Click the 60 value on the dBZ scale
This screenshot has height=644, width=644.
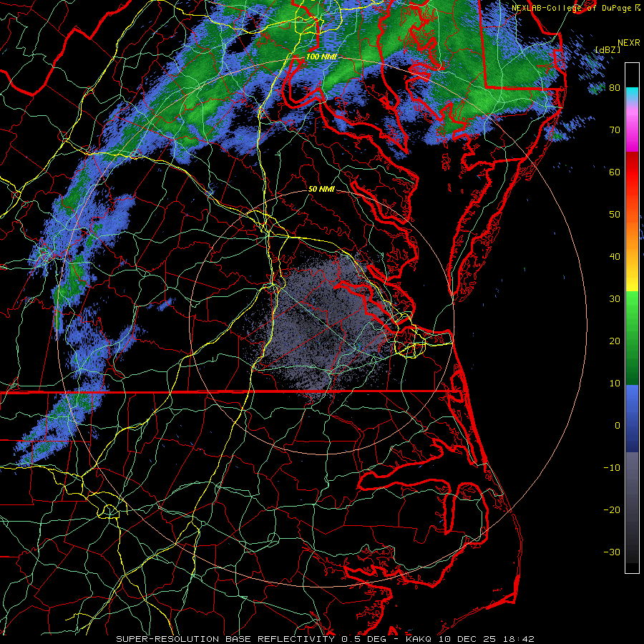tap(615, 172)
